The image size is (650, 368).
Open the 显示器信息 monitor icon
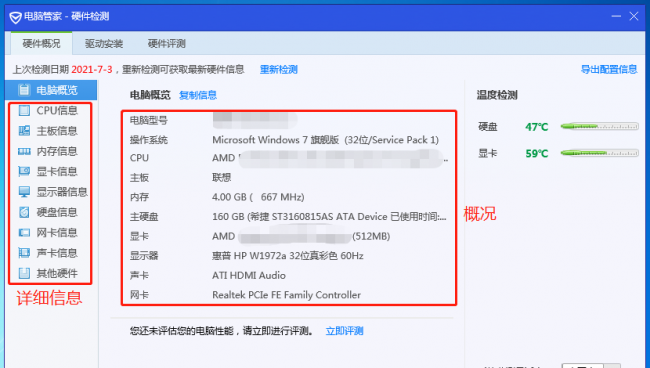(24, 192)
